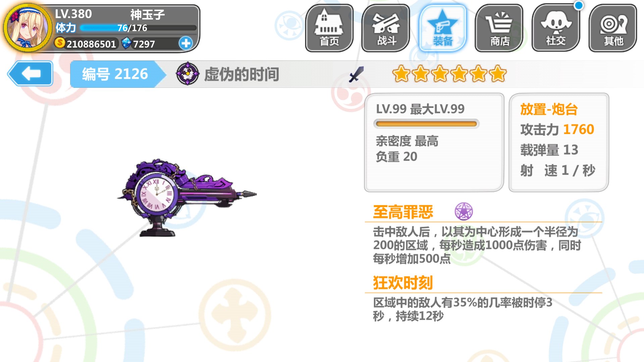Click the orange LV.99 experience bar

click(426, 124)
